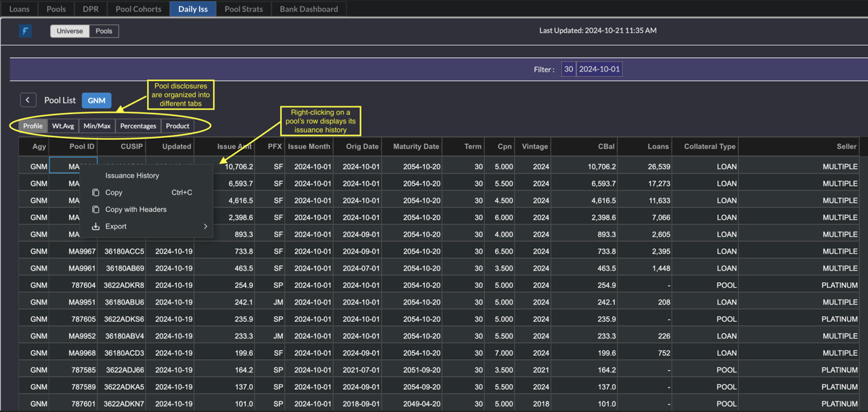Image resolution: width=868 pixels, height=412 pixels.
Task: Open the Percentages disclosure tab
Action: [138, 126]
